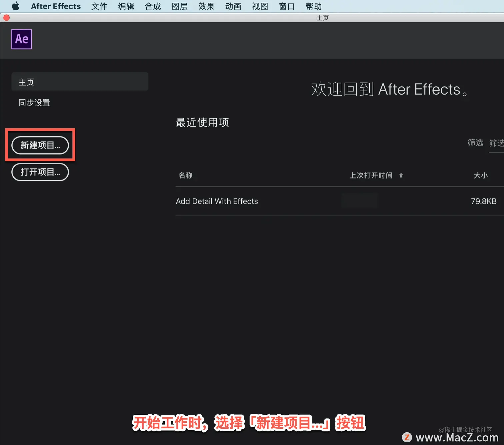Open the After Effects application menu
The image size is (504, 445).
coord(56,6)
